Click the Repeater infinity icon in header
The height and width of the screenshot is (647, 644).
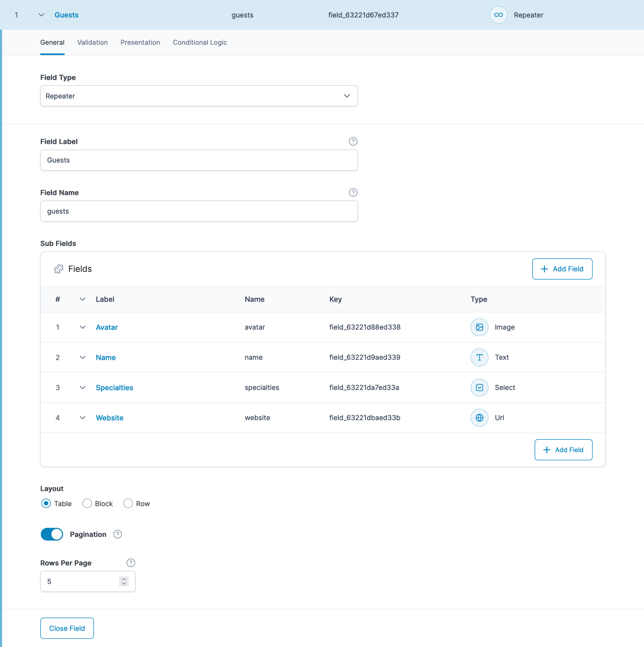tap(498, 15)
